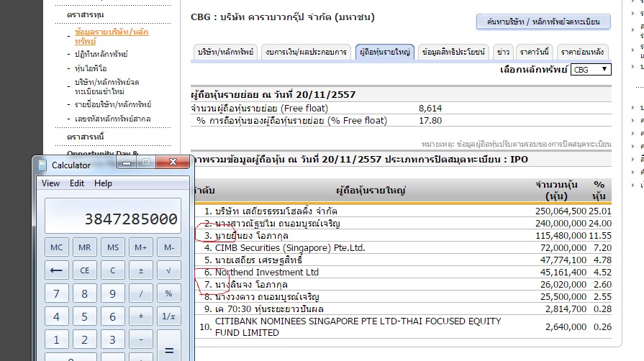Click the share count 250,064,500

(561, 211)
